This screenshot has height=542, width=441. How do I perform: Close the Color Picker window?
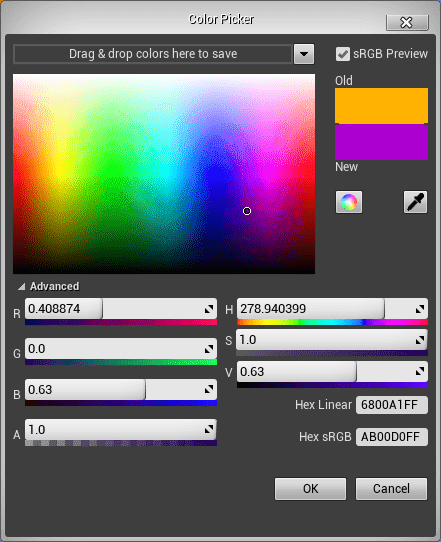407,23
